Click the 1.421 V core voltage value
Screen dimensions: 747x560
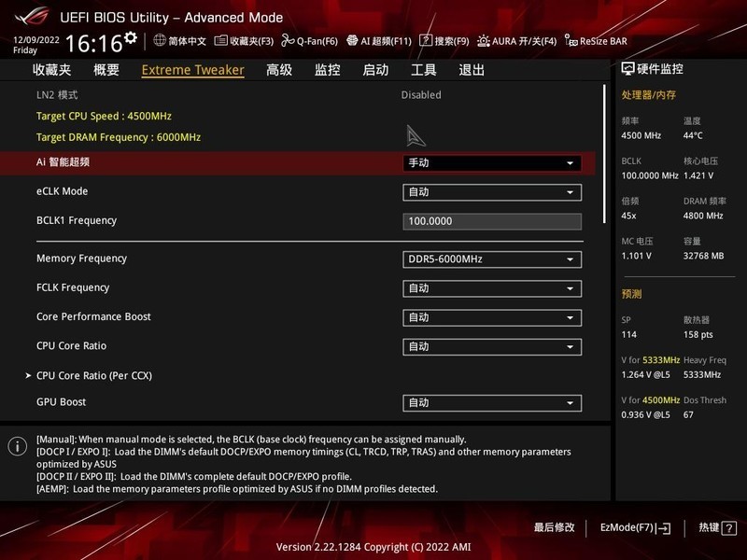click(x=698, y=175)
